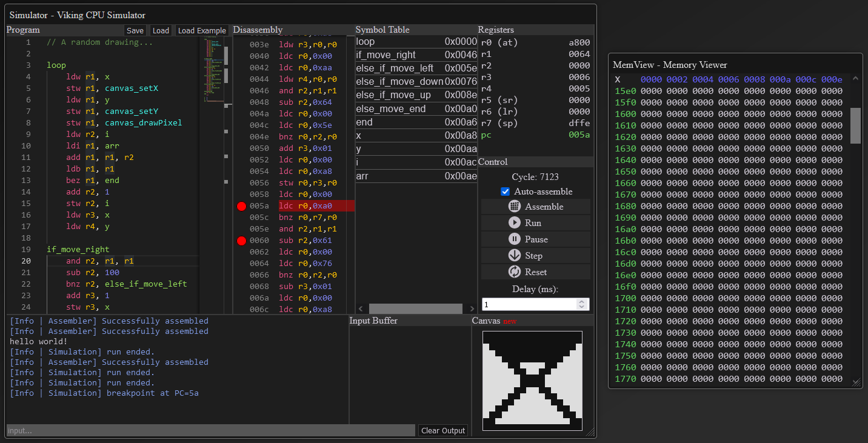Viewport: 868px width, 443px height.
Task: Click the console input field
Action: click(x=210, y=430)
